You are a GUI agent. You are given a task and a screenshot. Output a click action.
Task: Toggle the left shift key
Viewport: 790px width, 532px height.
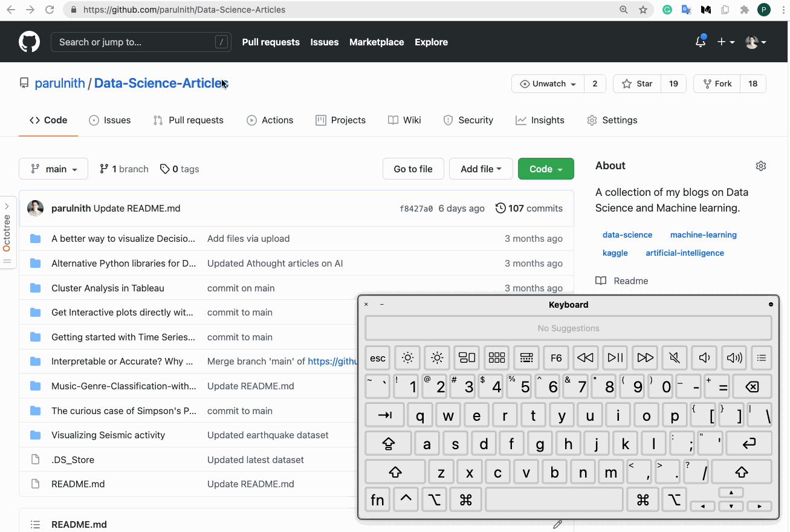[395, 472]
